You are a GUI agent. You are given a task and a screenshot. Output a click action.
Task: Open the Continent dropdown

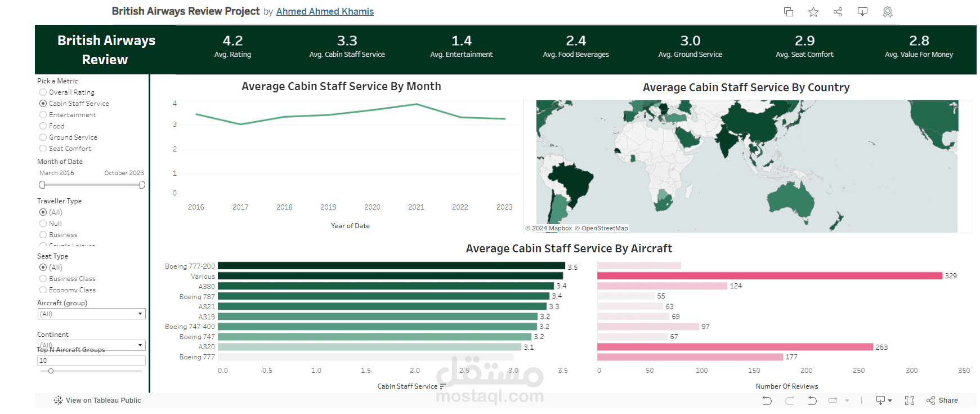[91, 345]
